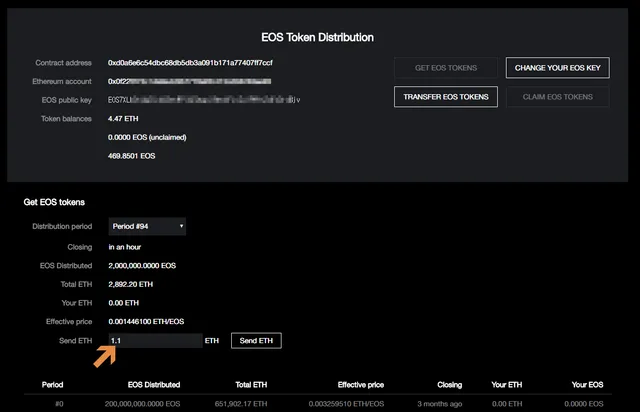Click the Get EOS tokens heading

coord(54,202)
